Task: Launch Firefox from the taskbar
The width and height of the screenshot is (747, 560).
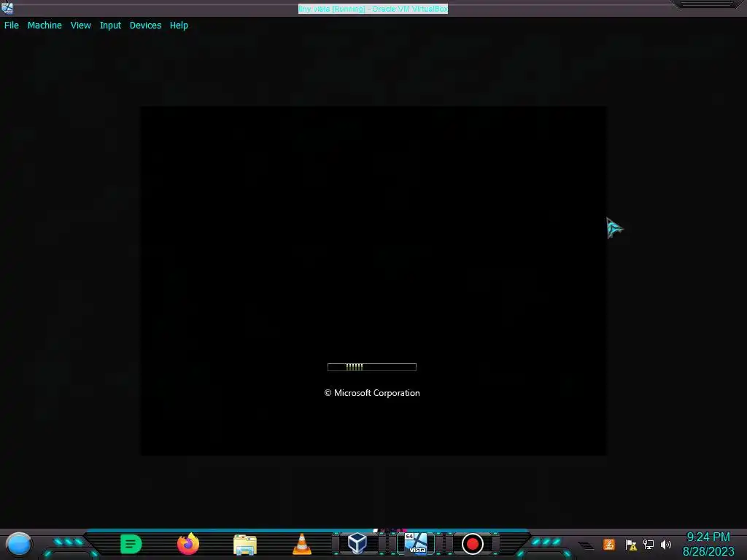Action: (x=188, y=544)
